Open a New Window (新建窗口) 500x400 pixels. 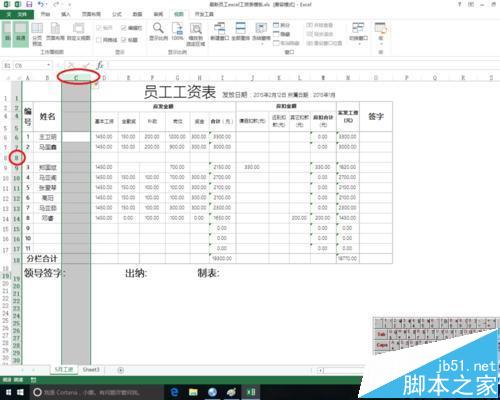tap(219, 32)
